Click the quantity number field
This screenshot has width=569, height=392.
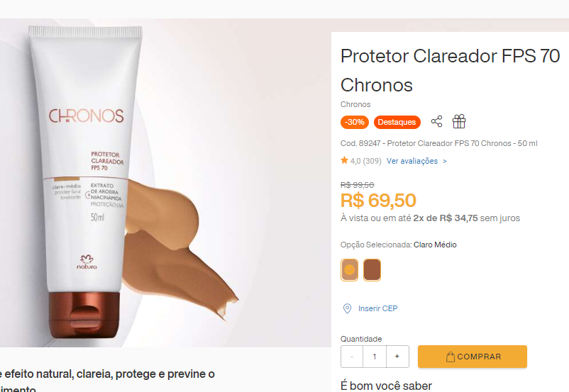[x=375, y=357]
